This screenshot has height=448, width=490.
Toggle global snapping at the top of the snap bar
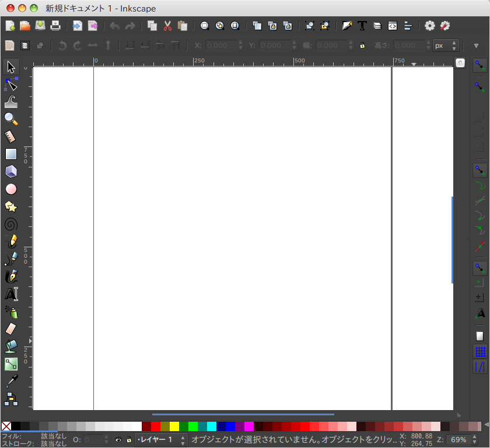(480, 65)
